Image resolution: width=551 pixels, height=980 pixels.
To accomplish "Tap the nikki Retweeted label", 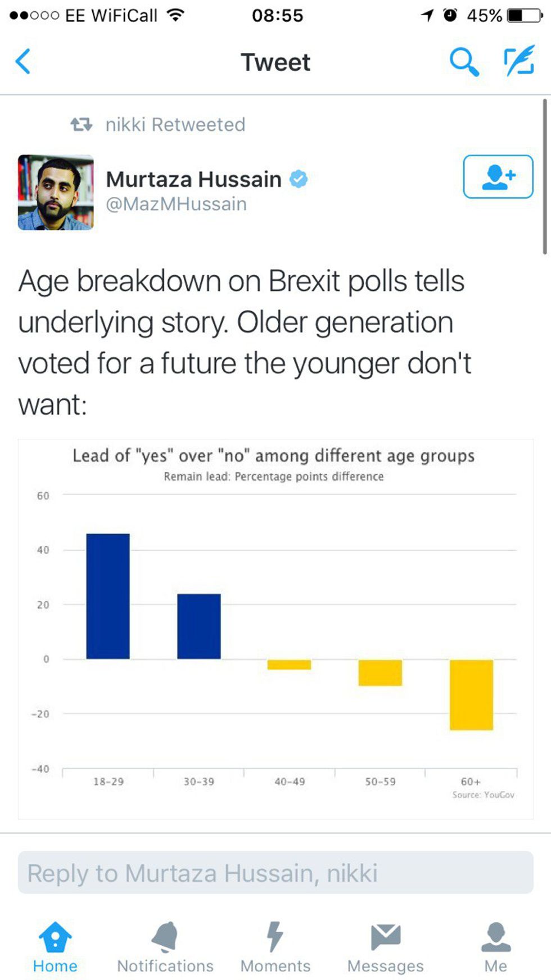I will click(175, 124).
